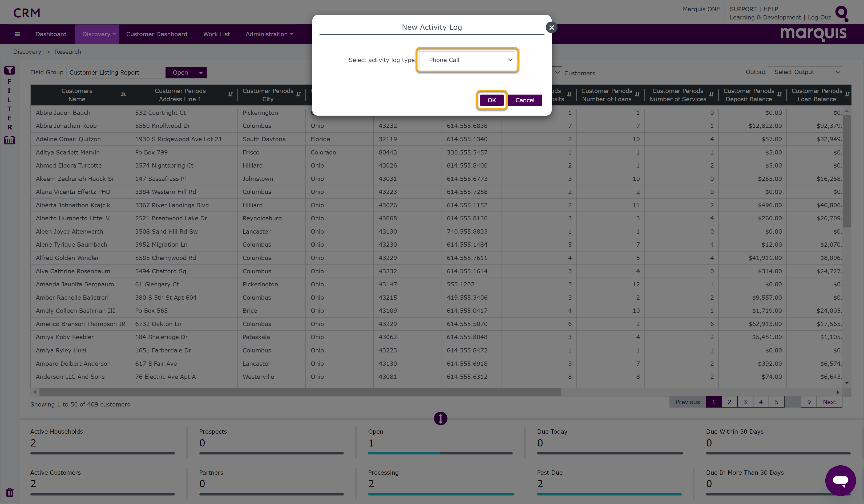864x504 pixels.
Task: Open the activity log type dropdown
Action: pyautogui.click(x=467, y=60)
